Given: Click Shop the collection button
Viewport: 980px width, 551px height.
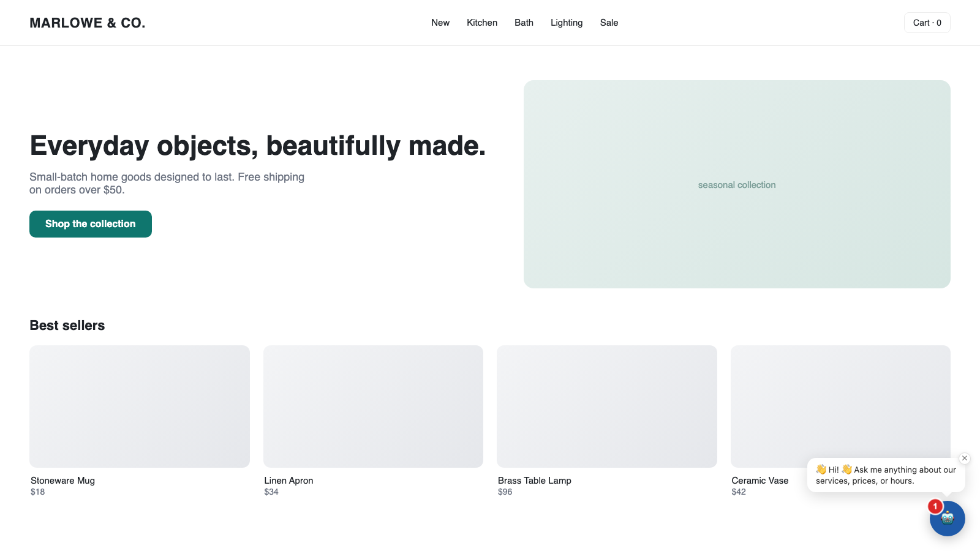Looking at the screenshot, I should 91,224.
